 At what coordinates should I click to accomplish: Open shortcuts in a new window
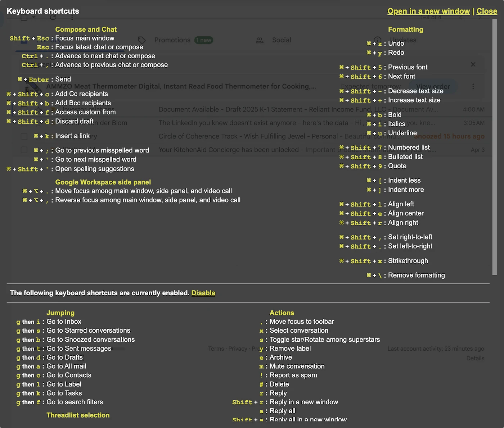[x=428, y=11]
